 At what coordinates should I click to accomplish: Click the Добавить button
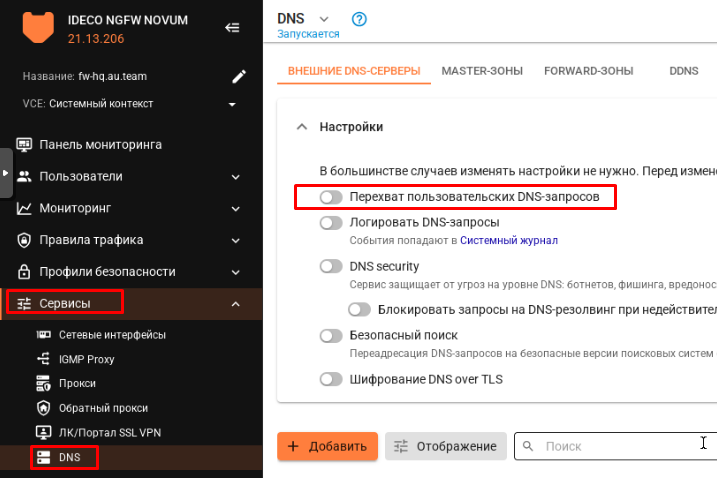327,446
